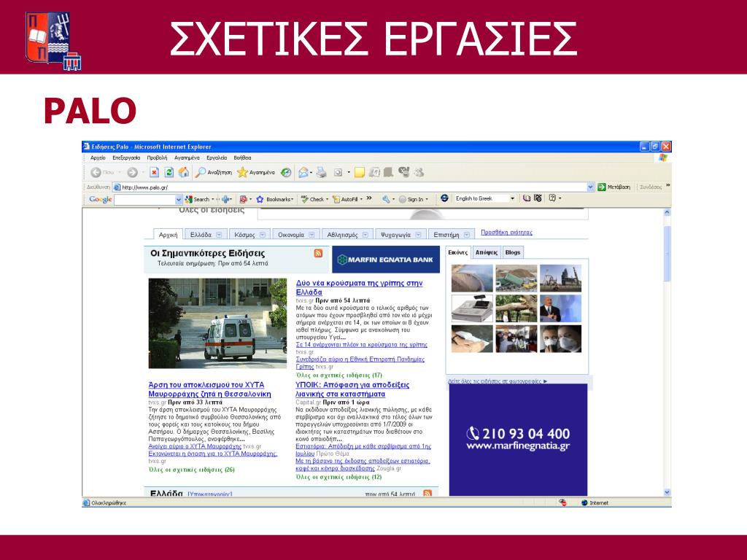This screenshot has width=747, height=560.
Task: Select the Αρχική tab
Action: tap(168, 235)
